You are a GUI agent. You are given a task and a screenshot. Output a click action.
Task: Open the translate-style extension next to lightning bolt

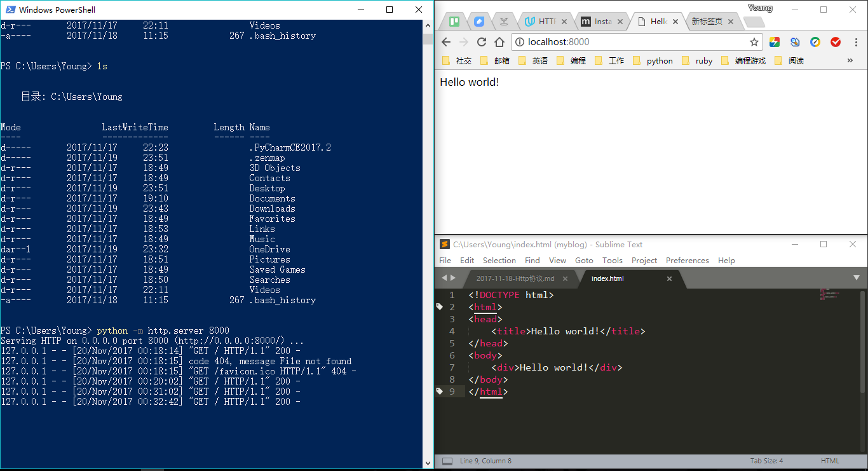point(795,42)
